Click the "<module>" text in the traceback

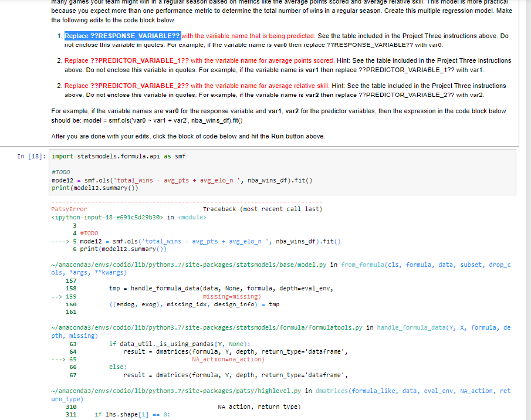tap(192, 217)
